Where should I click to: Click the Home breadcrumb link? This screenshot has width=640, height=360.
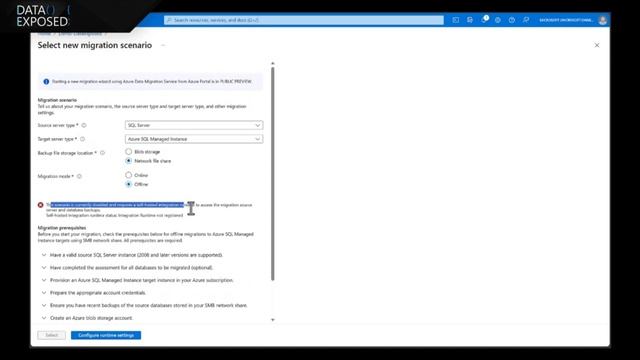pos(44,33)
